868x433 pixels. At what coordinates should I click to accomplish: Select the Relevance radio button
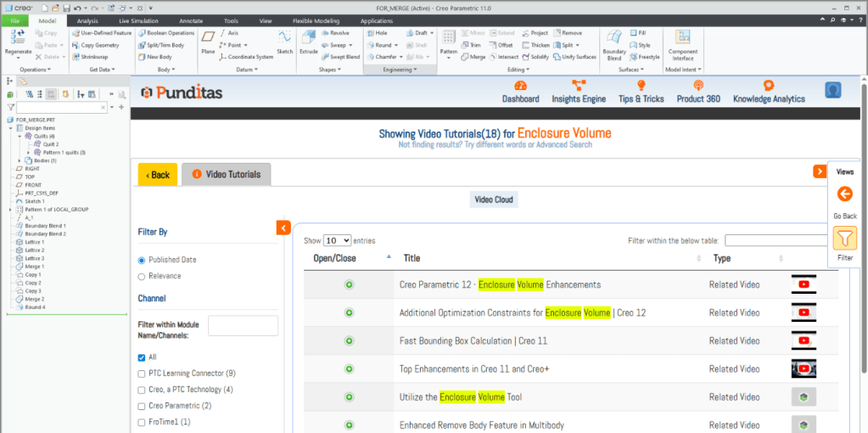coord(142,276)
